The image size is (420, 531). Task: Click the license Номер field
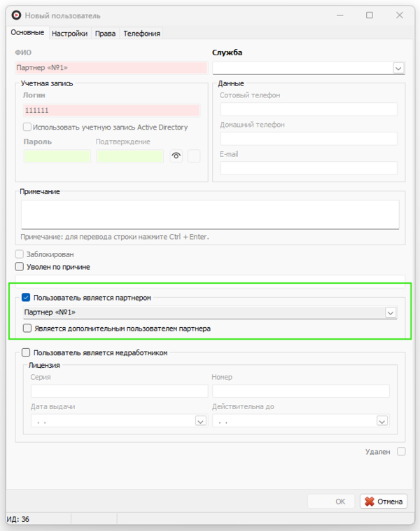[301, 391]
